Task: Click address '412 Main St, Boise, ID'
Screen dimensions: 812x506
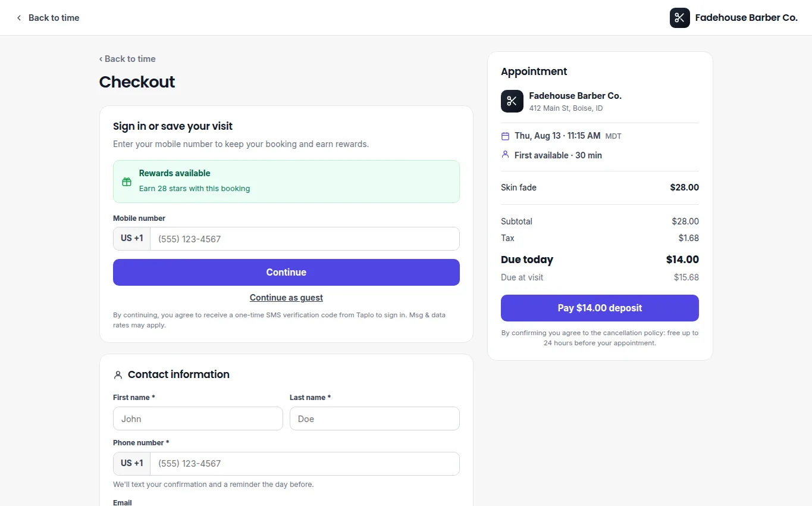Action: 566,108
